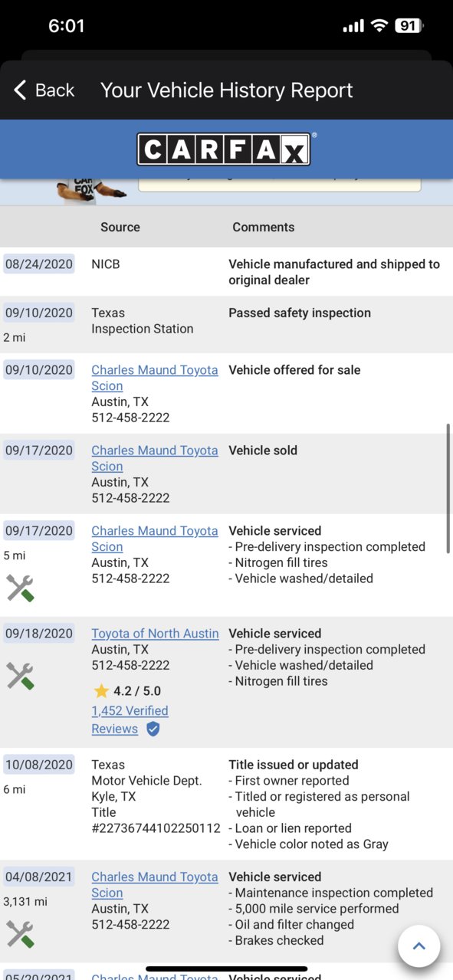Open Toyota of North Austin link

pyautogui.click(x=155, y=634)
